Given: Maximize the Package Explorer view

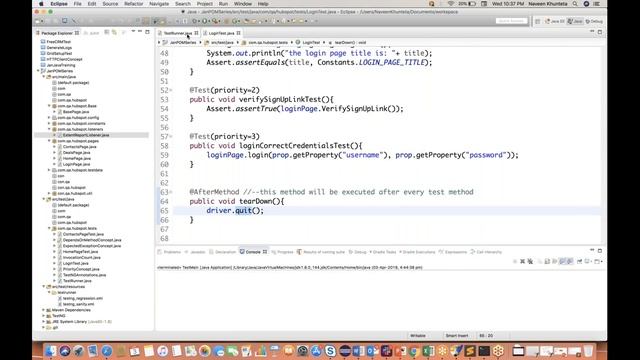Looking at the screenshot, I should (147, 32).
